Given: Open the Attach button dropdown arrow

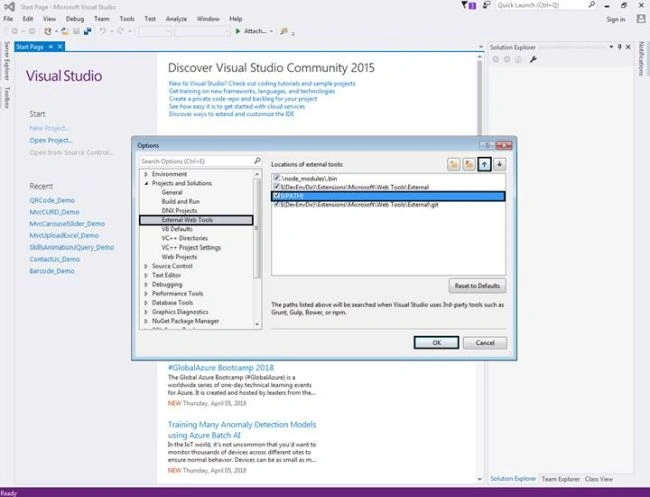Looking at the screenshot, I should 271,32.
